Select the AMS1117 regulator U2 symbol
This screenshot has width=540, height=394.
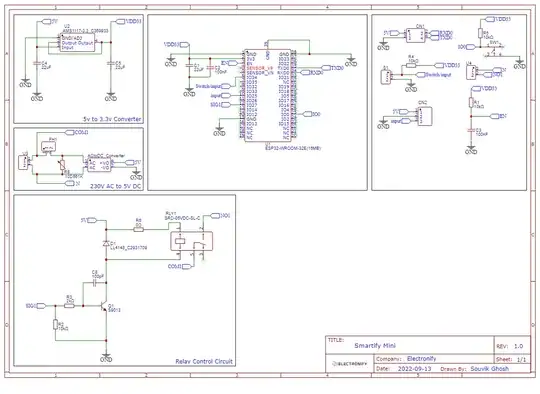[x=77, y=43]
